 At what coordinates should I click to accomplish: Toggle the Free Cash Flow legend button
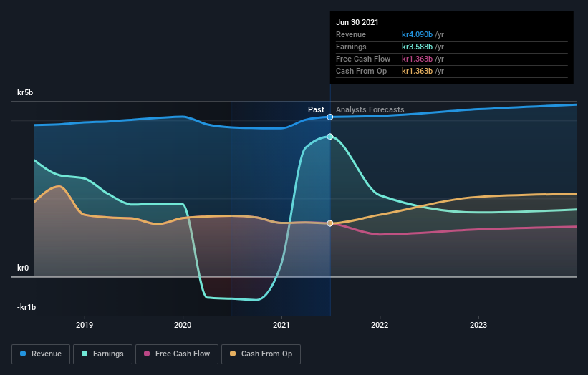pyautogui.click(x=177, y=354)
